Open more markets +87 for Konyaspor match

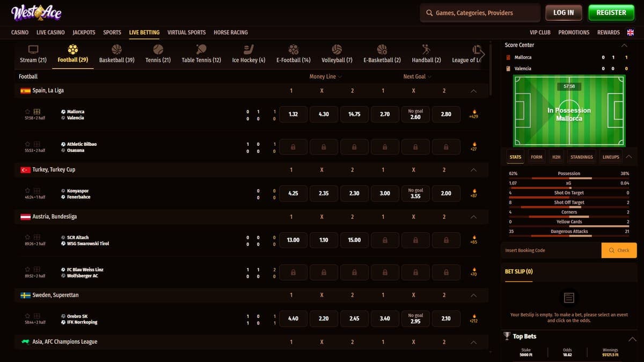coord(473,193)
